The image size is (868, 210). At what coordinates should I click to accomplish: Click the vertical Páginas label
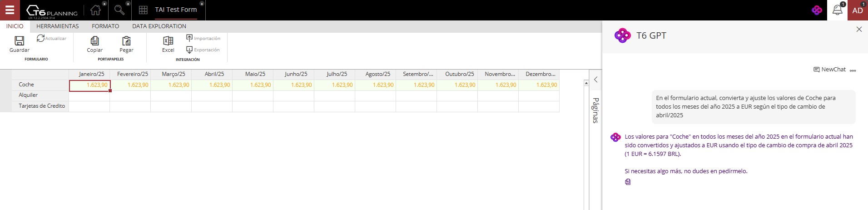[x=595, y=110]
